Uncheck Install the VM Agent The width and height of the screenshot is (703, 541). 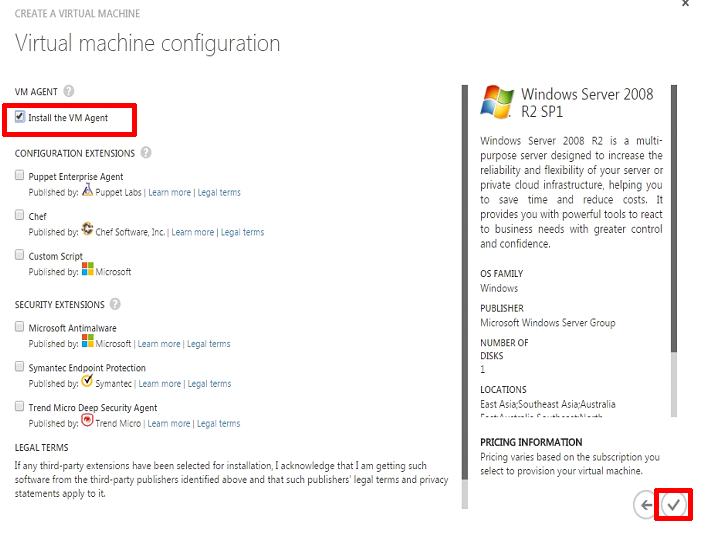coord(20,117)
